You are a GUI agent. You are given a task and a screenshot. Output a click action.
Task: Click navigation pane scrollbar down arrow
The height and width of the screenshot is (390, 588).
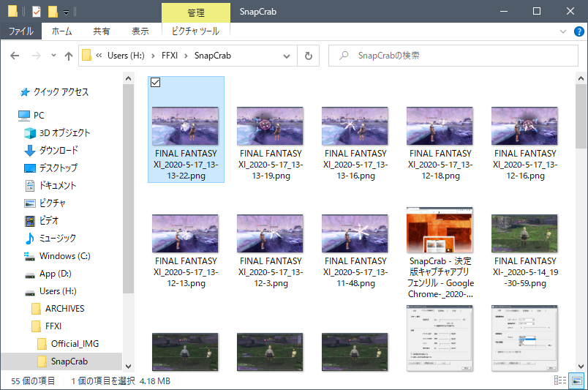tap(128, 367)
